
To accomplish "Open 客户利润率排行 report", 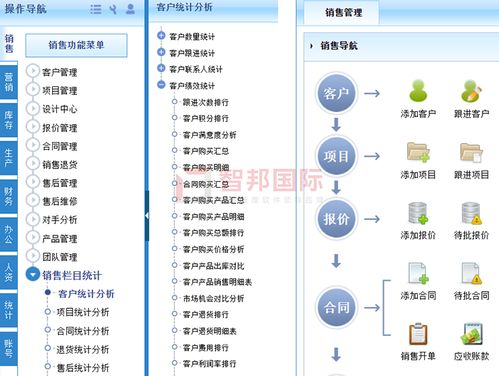I will [210, 364].
